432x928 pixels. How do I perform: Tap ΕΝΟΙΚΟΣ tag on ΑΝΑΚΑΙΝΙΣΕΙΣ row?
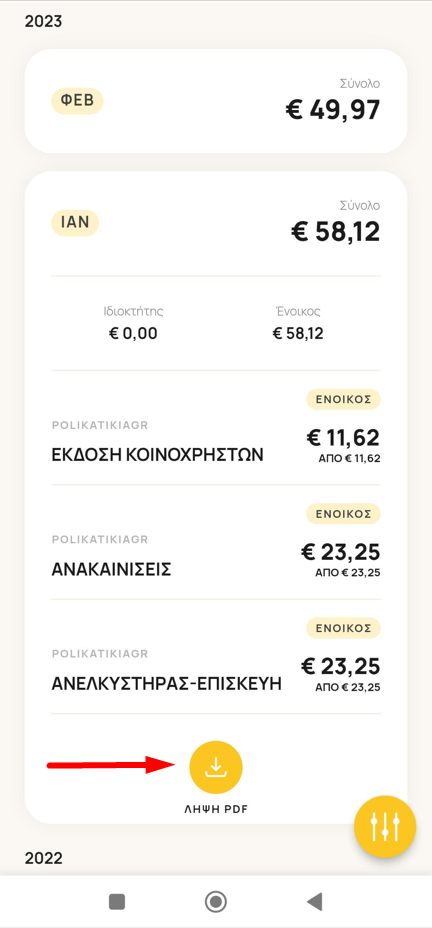pos(343,514)
